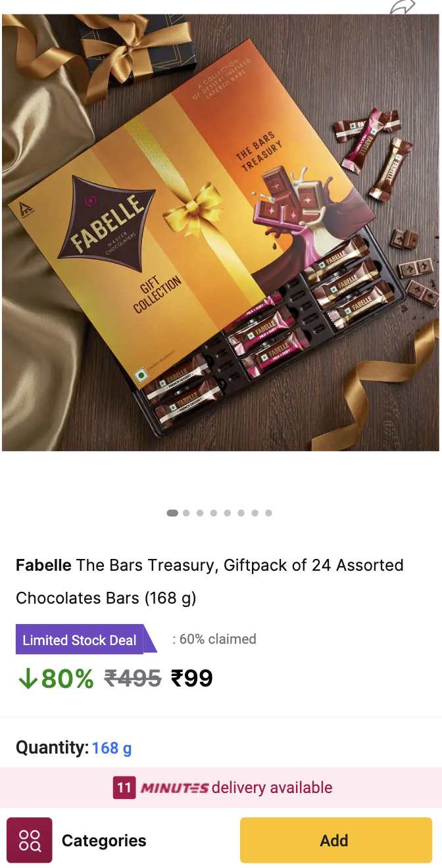Screen dimensions: 442x868
Task: Go to the fourth carousel dot
Action: pyautogui.click(x=214, y=513)
